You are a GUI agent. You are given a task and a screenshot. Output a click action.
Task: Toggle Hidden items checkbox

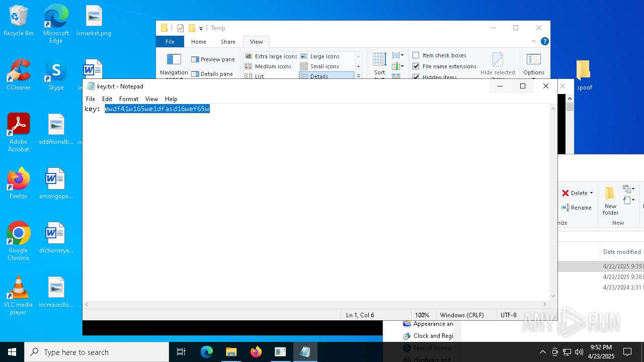coord(435,77)
